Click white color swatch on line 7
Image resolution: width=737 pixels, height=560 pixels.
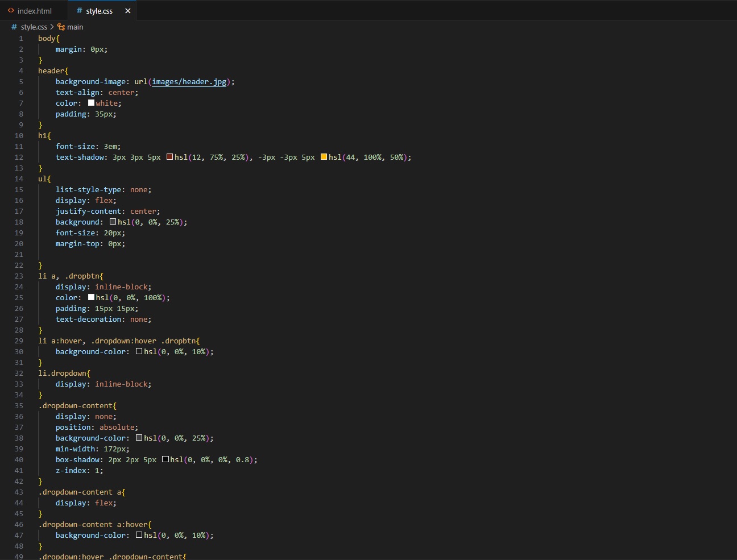(91, 103)
